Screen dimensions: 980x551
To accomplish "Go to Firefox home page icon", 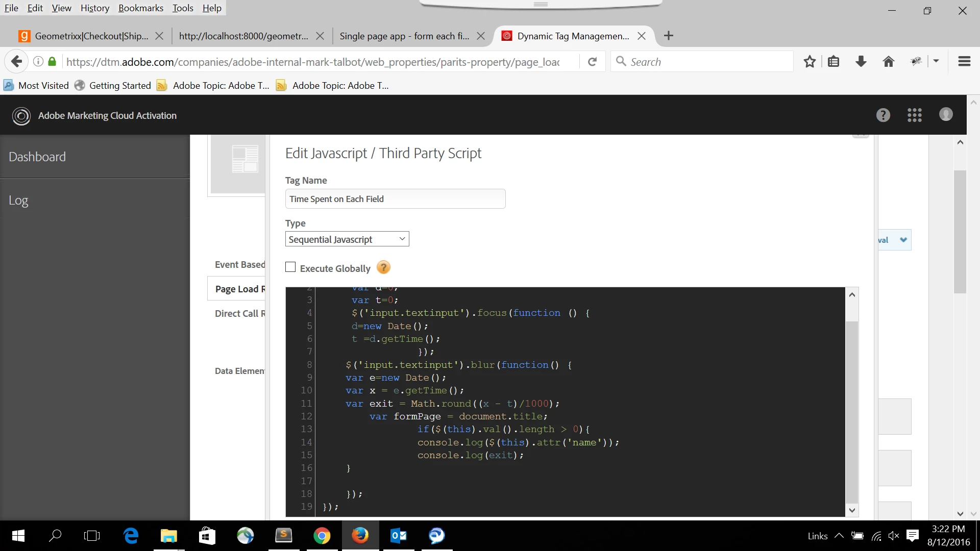I will (x=889, y=62).
